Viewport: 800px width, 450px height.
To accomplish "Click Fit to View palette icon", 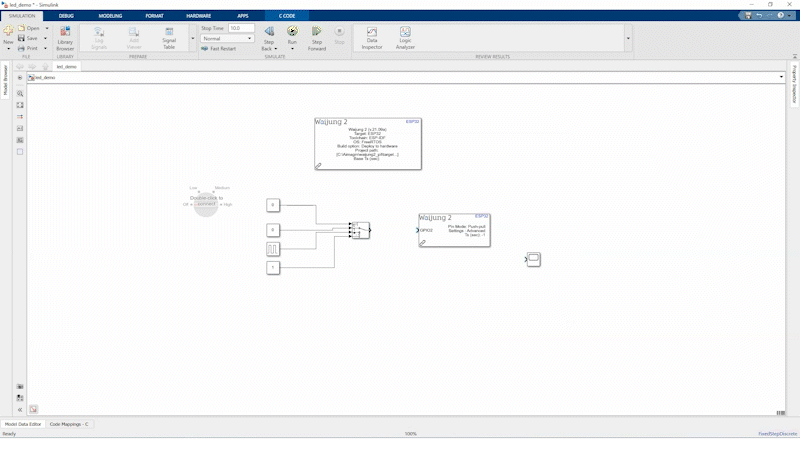I will click(x=20, y=105).
